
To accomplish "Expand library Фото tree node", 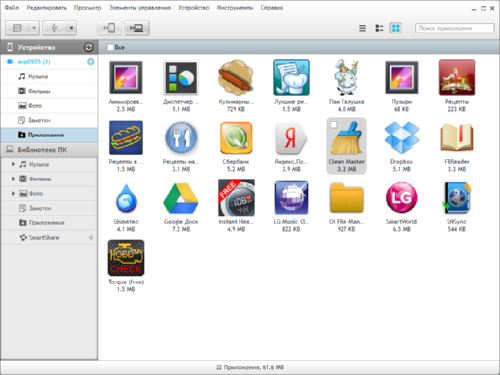I will coord(13,193).
